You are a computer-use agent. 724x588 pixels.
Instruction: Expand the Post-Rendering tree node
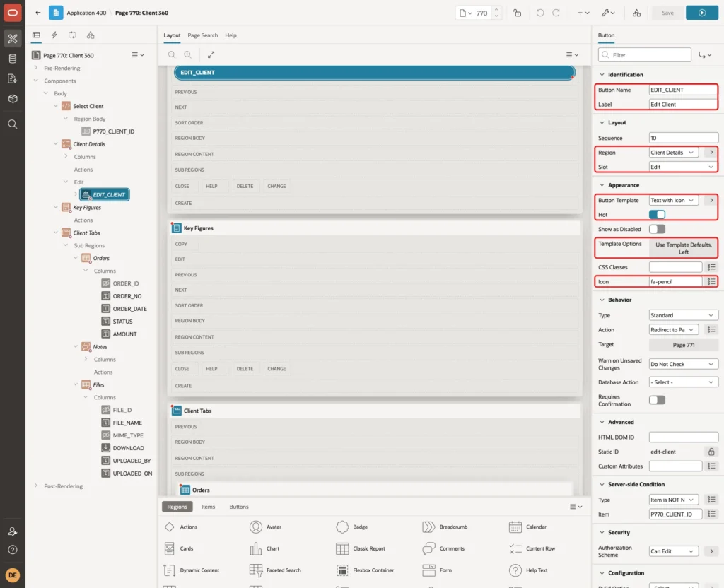35,486
